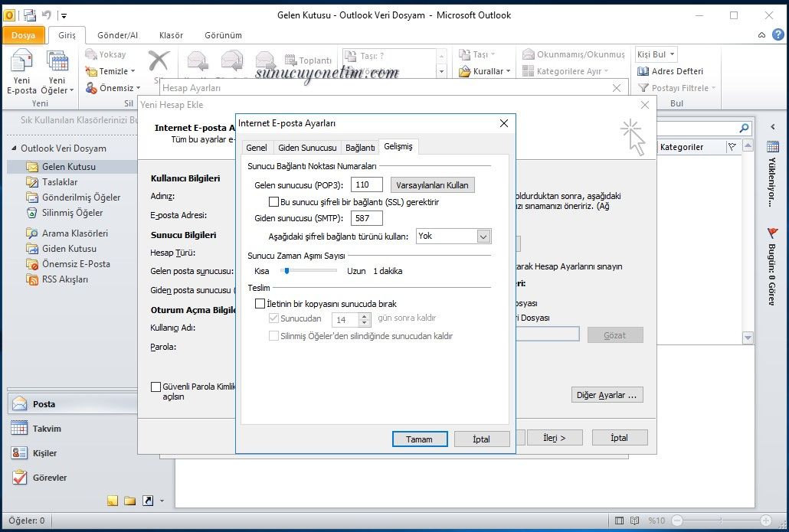Click POP3 port field 110
The image size is (789, 532).
click(x=366, y=184)
